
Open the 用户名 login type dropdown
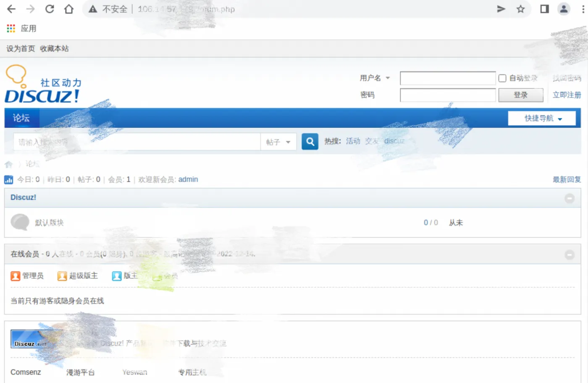pos(375,78)
